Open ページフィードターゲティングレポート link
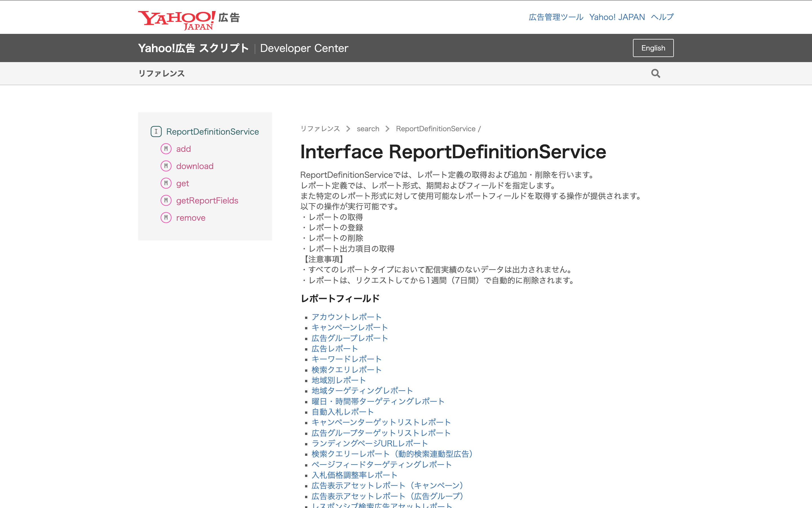Image resolution: width=812 pixels, height=508 pixels. (381, 465)
